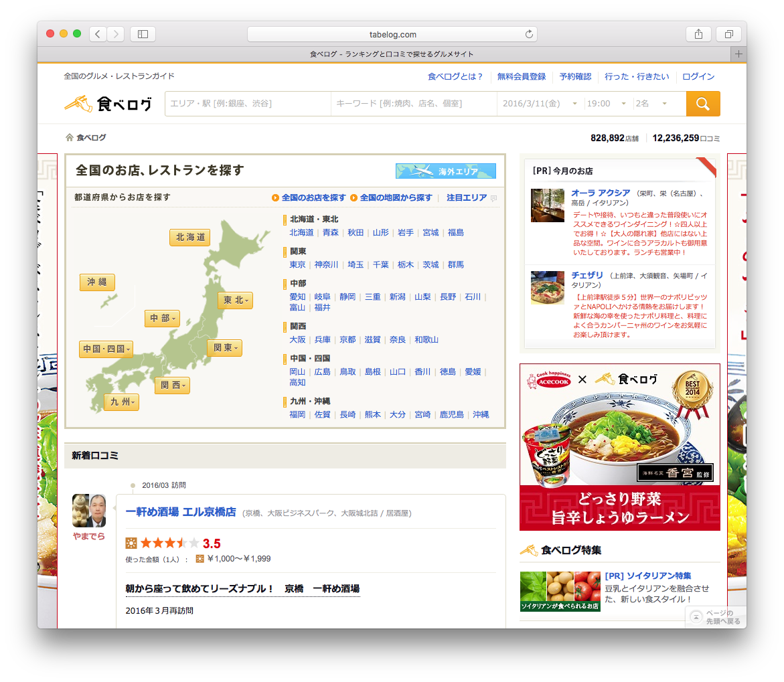Open the 東京 prefecture link

pyautogui.click(x=297, y=264)
